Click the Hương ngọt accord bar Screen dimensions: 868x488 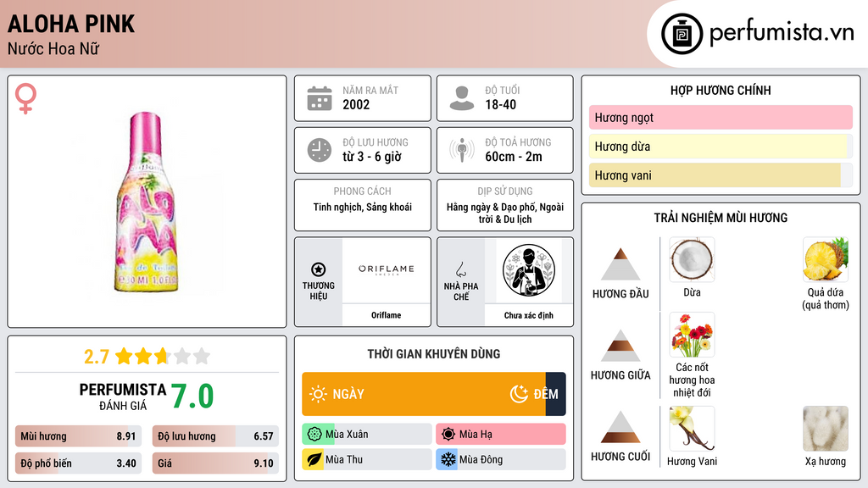point(721,117)
